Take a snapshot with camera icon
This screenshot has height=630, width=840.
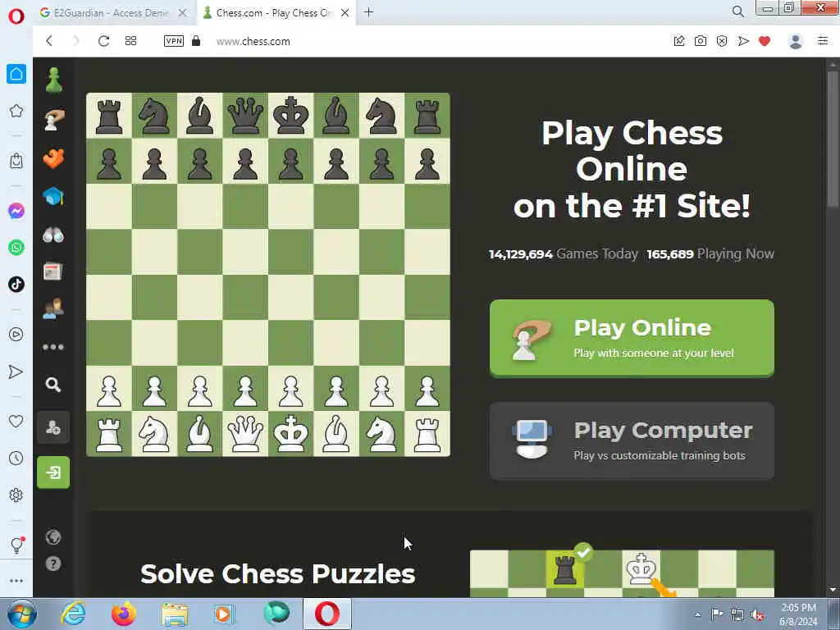pyautogui.click(x=701, y=41)
